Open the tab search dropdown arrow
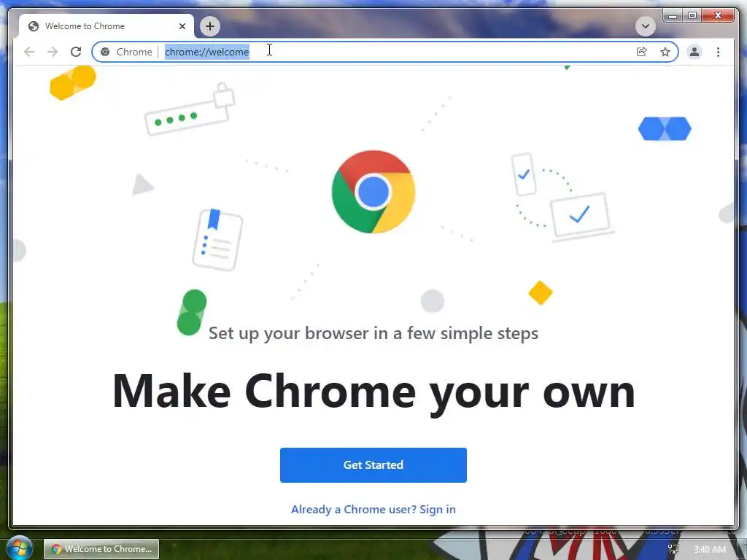Screen dimensions: 747x560 tap(645, 26)
